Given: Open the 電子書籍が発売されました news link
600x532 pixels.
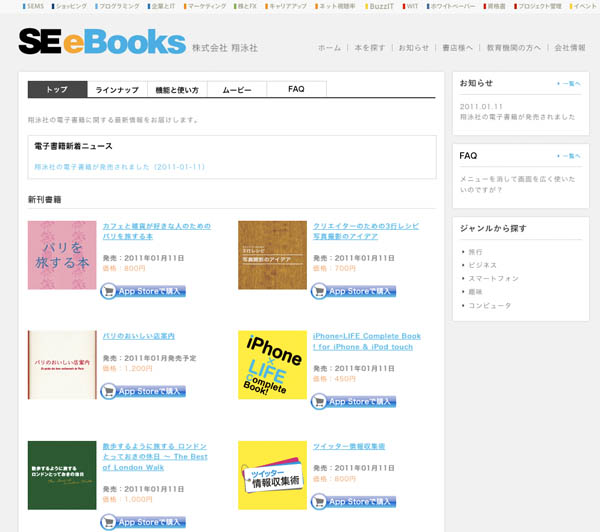Looking at the screenshot, I should point(119,167).
